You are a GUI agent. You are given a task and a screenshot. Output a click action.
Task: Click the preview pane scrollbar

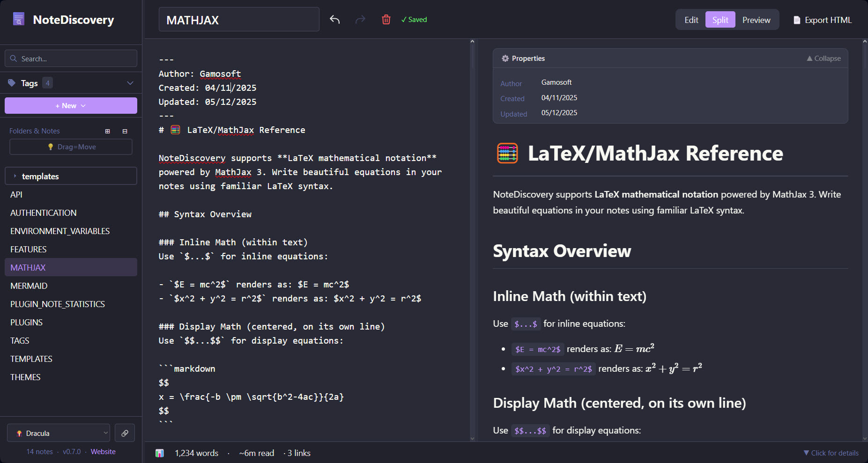pyautogui.click(x=865, y=240)
